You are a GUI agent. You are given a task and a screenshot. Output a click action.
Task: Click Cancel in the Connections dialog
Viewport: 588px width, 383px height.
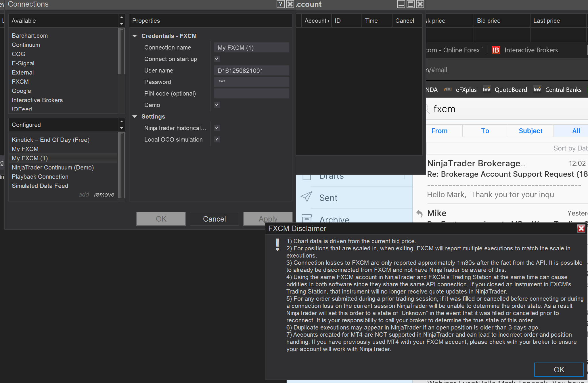point(214,219)
